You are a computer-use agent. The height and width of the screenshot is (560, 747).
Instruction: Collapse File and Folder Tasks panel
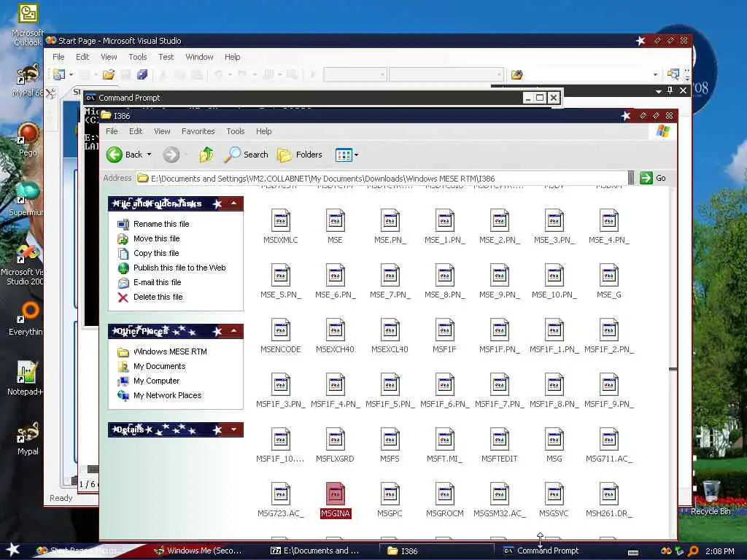234,203
